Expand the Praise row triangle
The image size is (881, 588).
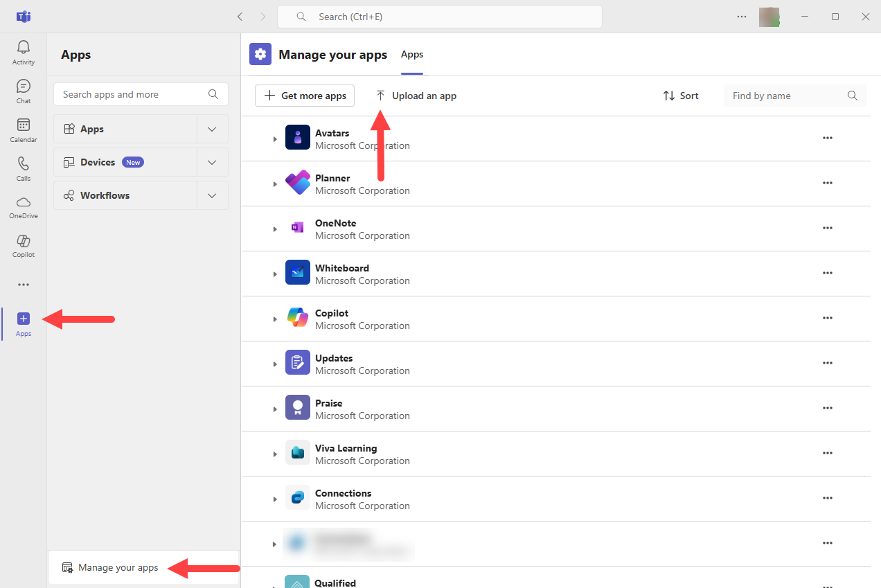(x=275, y=409)
